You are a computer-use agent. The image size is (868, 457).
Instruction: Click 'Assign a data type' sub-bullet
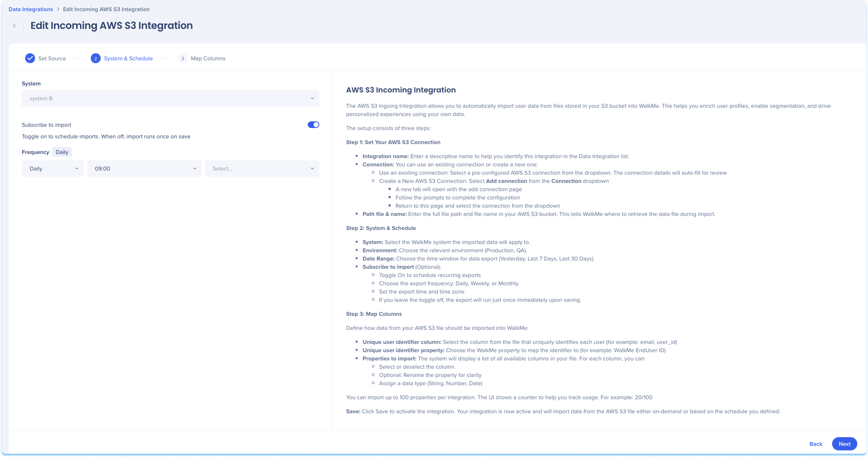(x=431, y=383)
